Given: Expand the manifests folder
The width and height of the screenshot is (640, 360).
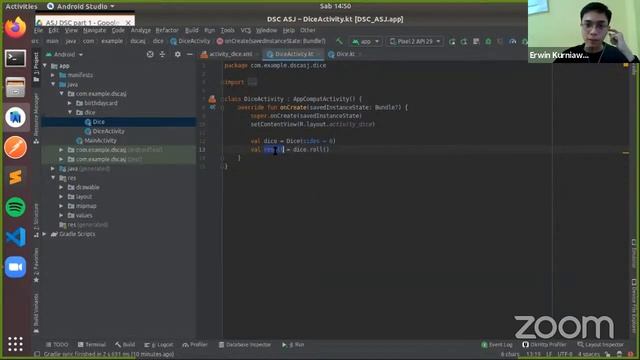Looking at the screenshot, I should (x=53, y=75).
